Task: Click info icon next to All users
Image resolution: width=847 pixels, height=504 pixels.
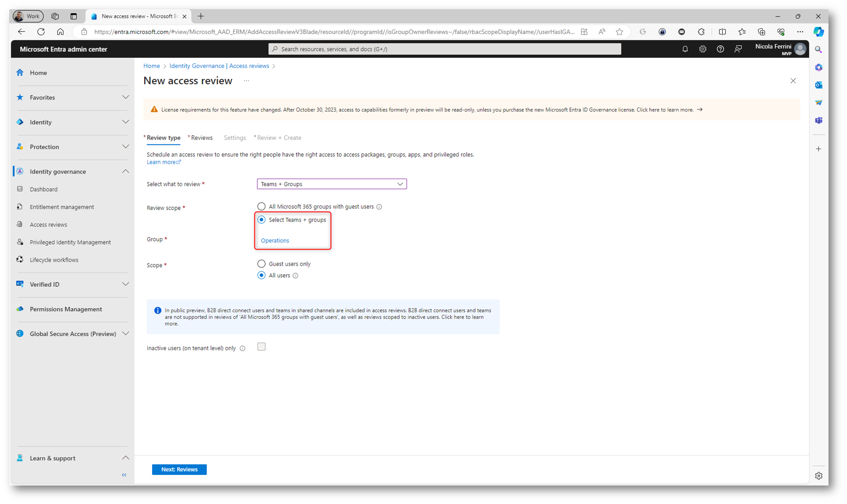Action: point(296,276)
